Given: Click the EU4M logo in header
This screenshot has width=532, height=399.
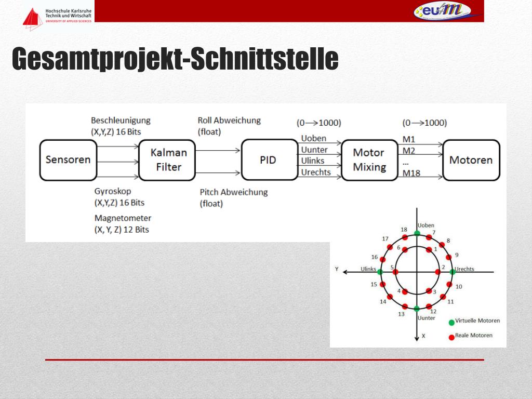Looking at the screenshot, I should (x=443, y=11).
